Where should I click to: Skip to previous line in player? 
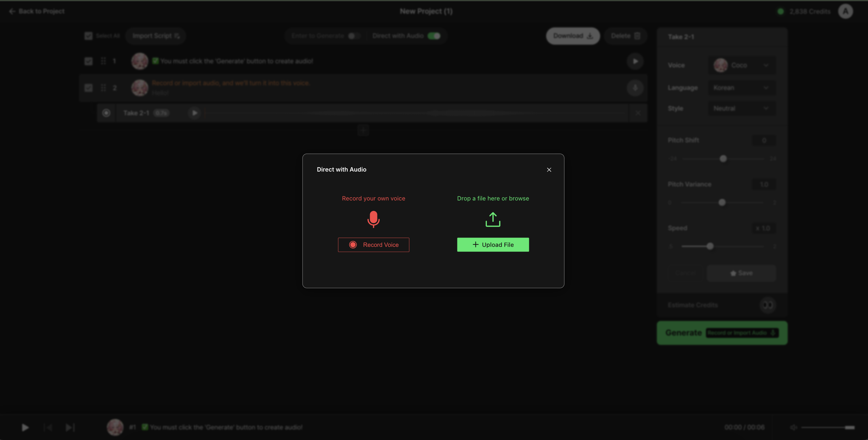coord(48,427)
